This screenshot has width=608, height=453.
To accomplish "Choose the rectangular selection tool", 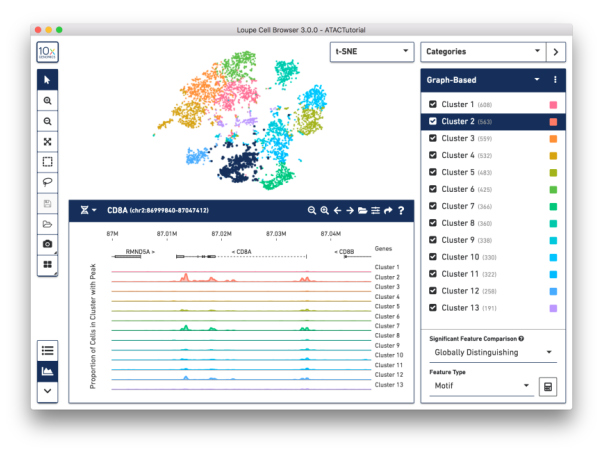I will (x=47, y=161).
